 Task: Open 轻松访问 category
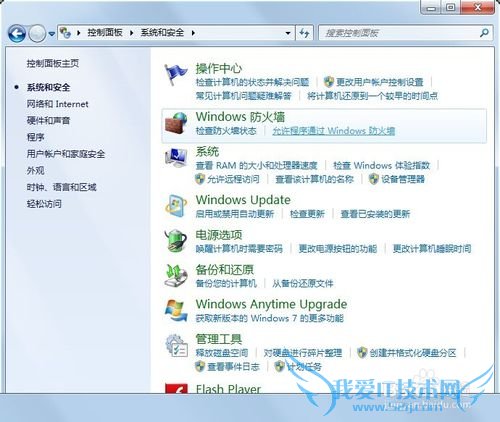(x=44, y=204)
